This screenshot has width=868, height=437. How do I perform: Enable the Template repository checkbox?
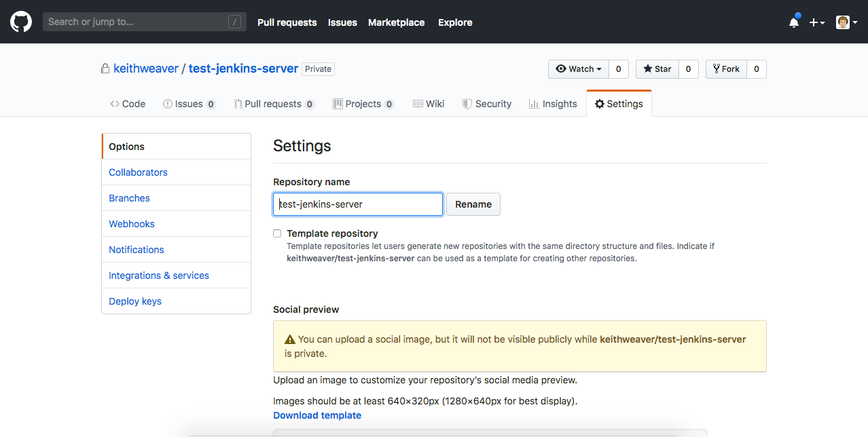(x=277, y=233)
